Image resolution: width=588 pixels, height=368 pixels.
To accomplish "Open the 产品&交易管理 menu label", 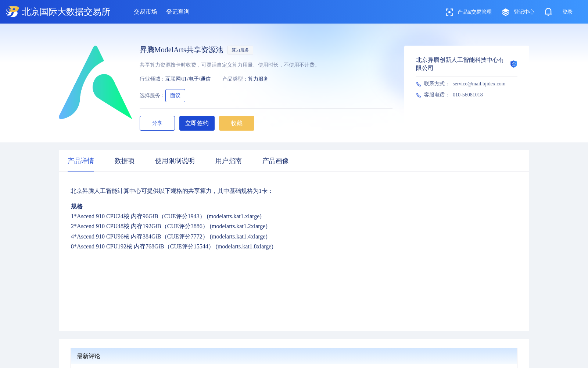I will 474,12.
